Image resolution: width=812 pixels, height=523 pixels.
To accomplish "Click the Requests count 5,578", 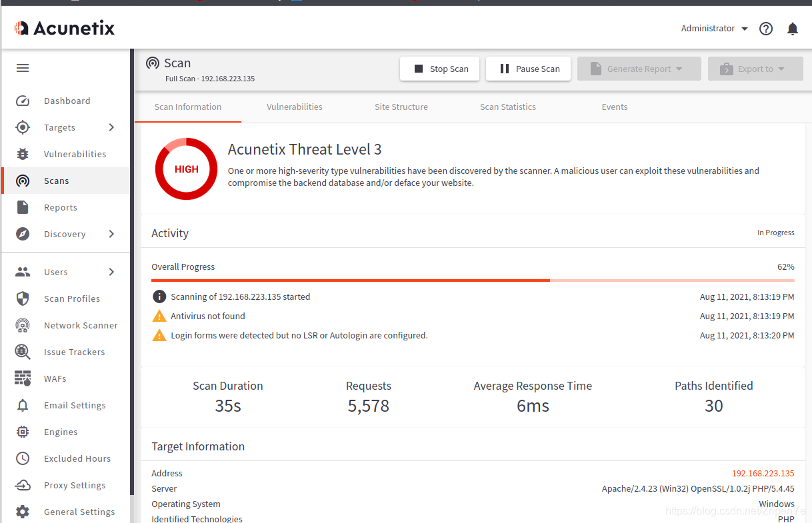I will (x=369, y=406).
